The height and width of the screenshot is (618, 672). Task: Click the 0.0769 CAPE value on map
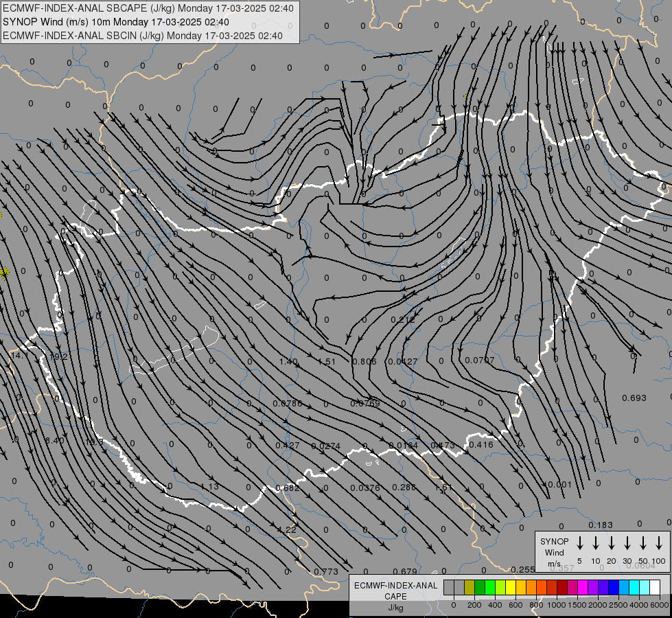coord(364,404)
